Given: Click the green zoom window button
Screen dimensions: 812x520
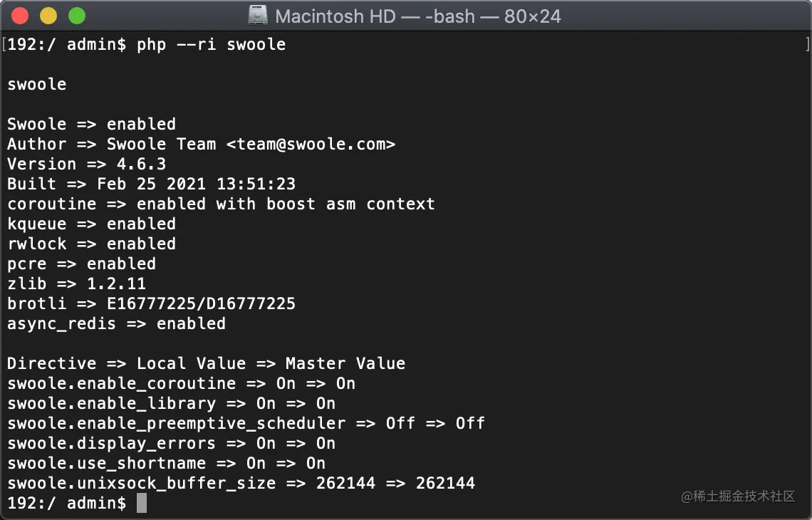Looking at the screenshot, I should (x=76, y=16).
